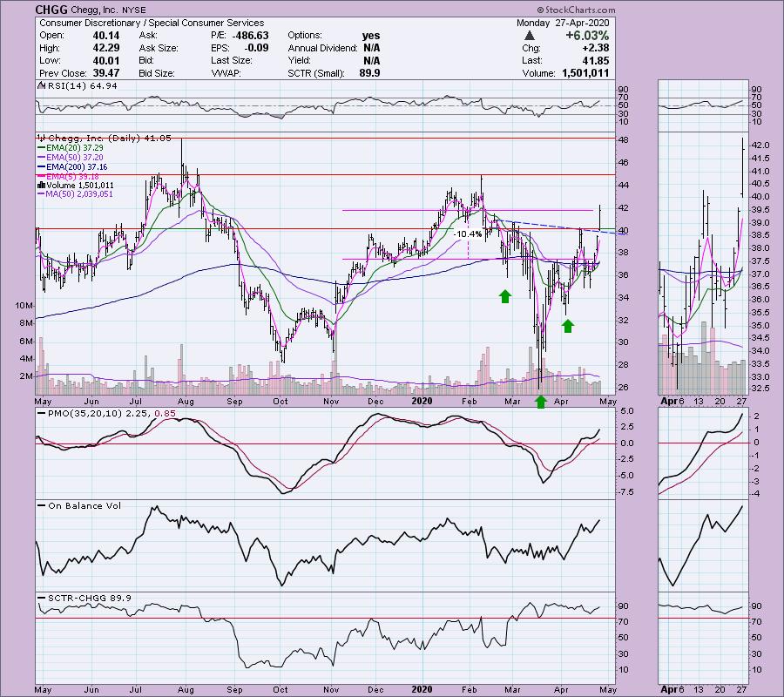
Task: Click the MA(50) 2,039,051 legend entry
Action: (79, 194)
